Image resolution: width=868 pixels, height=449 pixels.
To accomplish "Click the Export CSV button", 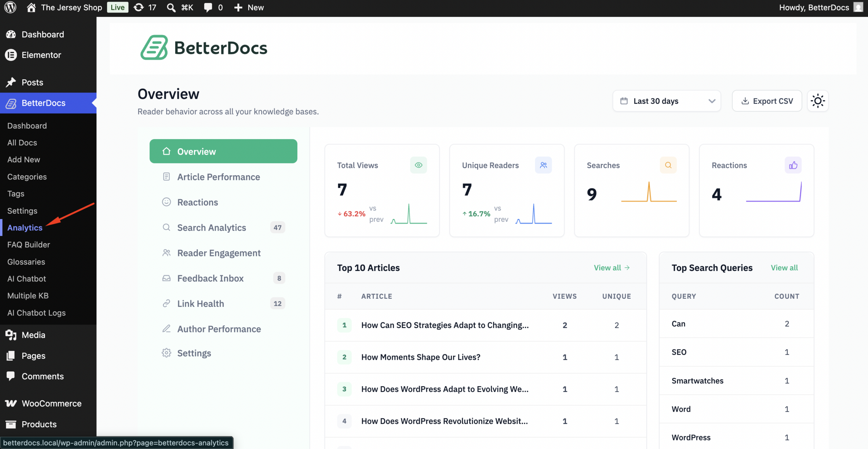I will (767, 101).
